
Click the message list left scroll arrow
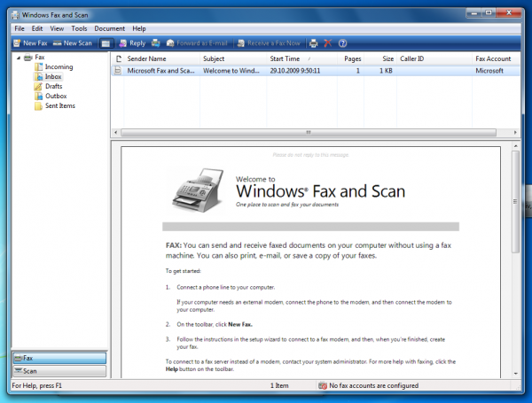(x=115, y=133)
